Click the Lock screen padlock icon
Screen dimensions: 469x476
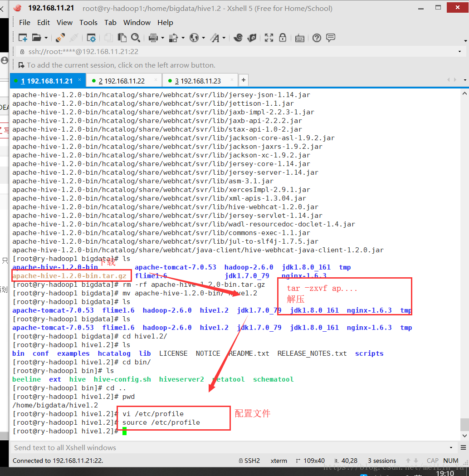(x=283, y=38)
